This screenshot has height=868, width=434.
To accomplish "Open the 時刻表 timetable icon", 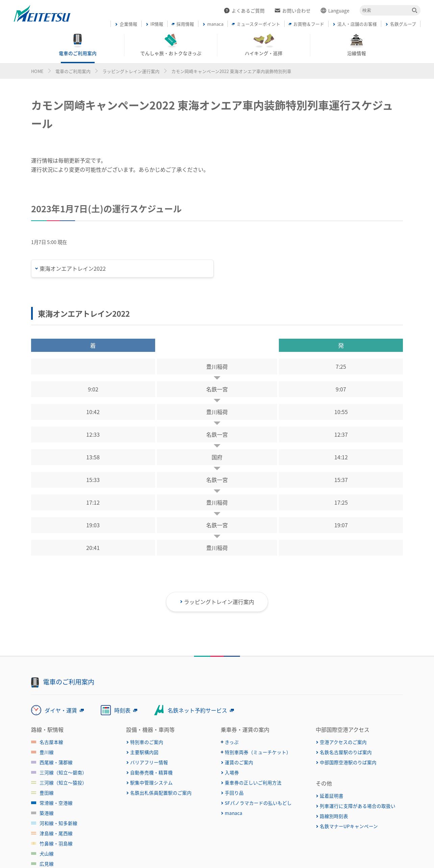I will 106,710.
